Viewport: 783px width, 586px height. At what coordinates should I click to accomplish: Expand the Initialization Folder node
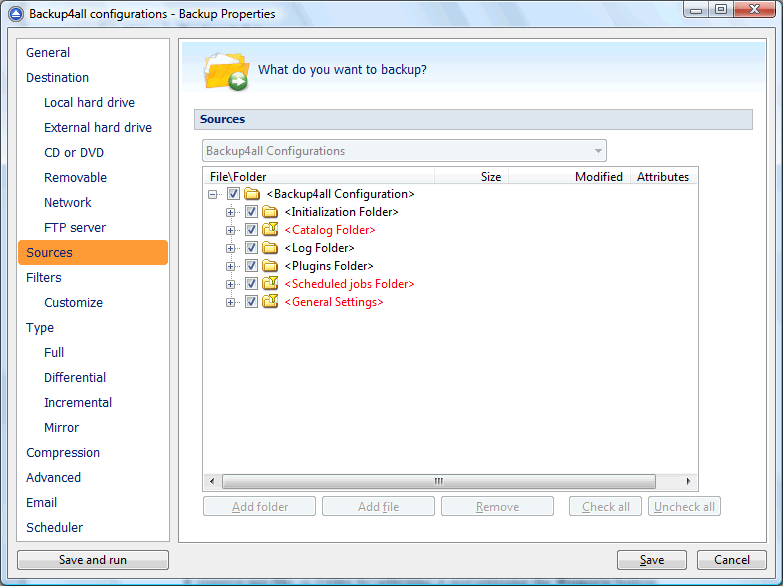coord(230,212)
